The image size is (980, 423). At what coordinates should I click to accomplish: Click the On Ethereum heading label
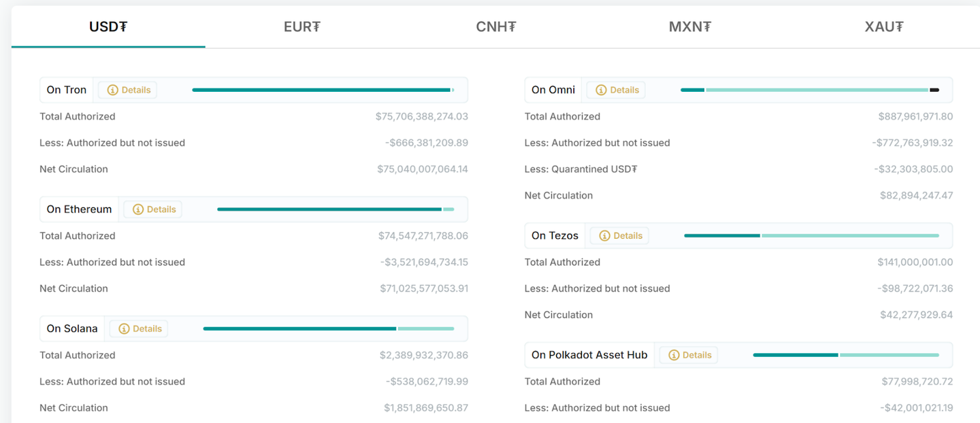pyautogui.click(x=79, y=209)
